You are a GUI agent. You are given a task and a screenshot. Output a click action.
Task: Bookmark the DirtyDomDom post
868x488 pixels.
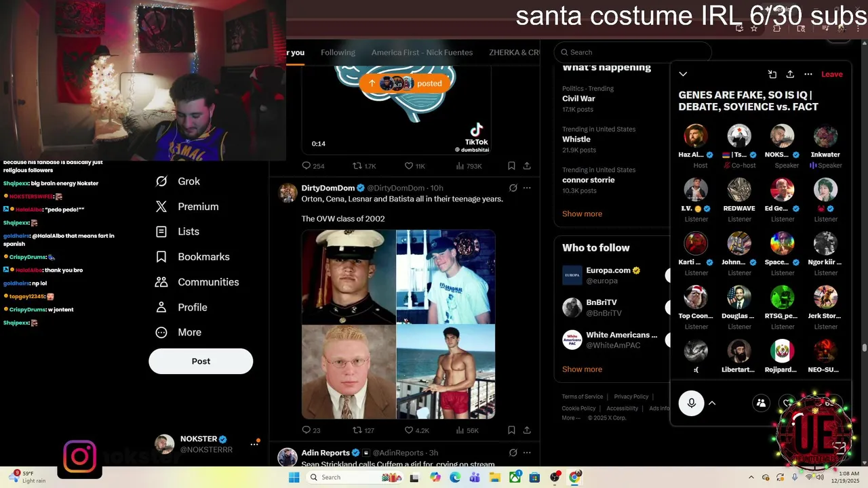click(511, 430)
